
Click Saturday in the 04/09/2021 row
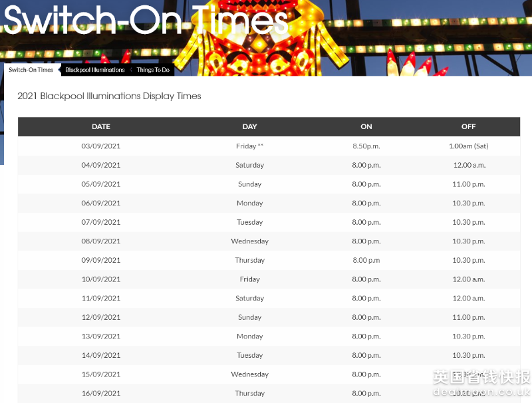[x=250, y=165]
